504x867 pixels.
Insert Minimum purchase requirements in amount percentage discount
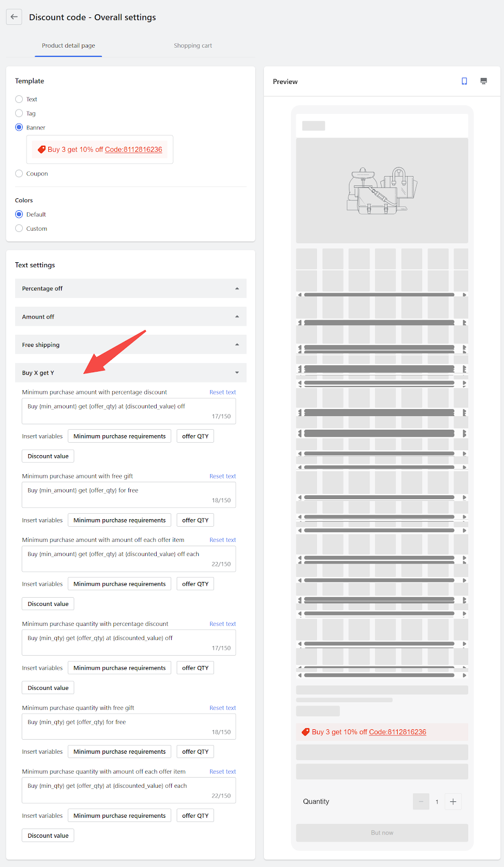click(x=120, y=436)
